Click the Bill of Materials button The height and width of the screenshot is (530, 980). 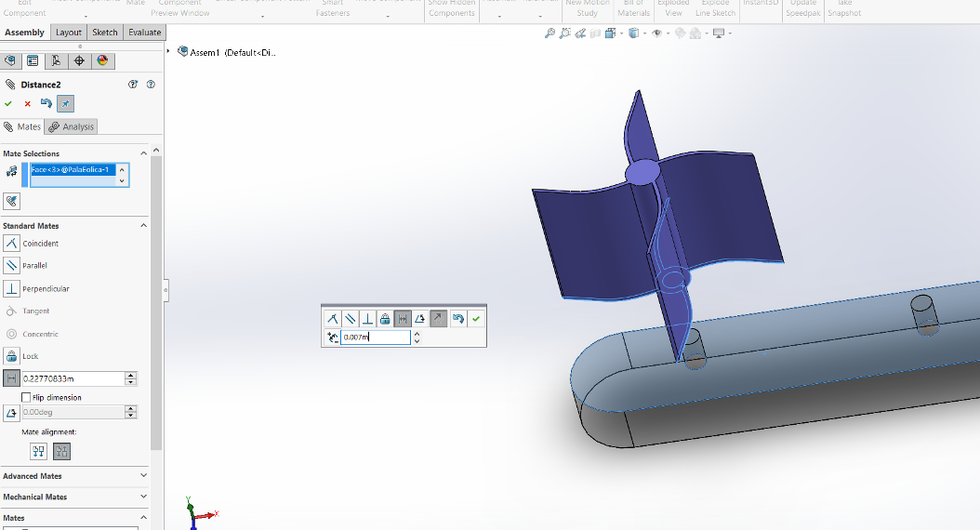tap(633, 8)
